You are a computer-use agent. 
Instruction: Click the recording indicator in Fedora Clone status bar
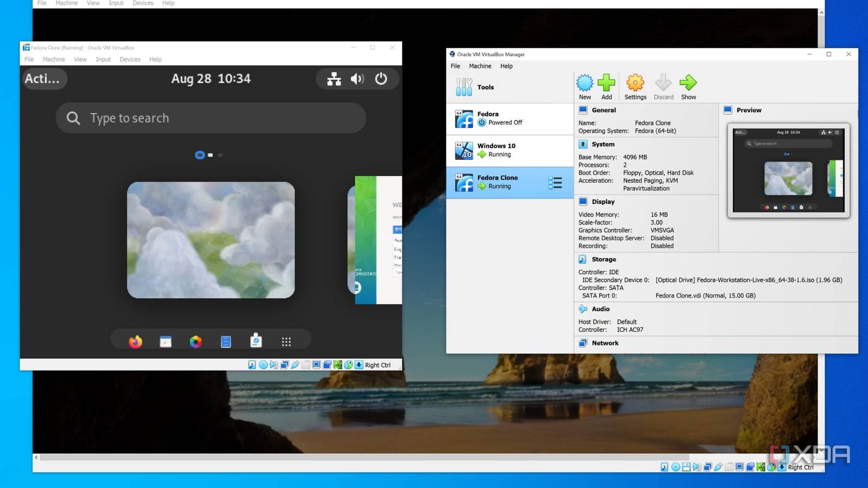pyautogui.click(x=327, y=365)
